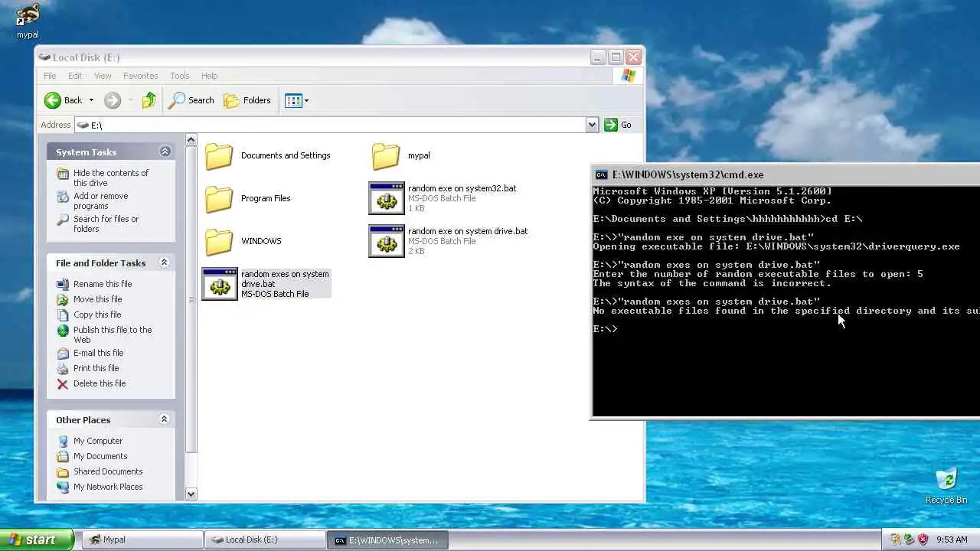Open the Tools menu
This screenshot has width=980, height=551.
click(x=180, y=76)
